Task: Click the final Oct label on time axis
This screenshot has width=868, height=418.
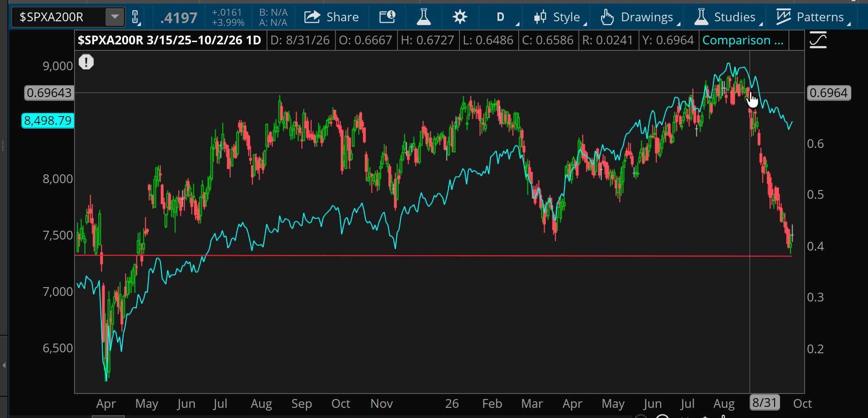Action: click(x=802, y=404)
